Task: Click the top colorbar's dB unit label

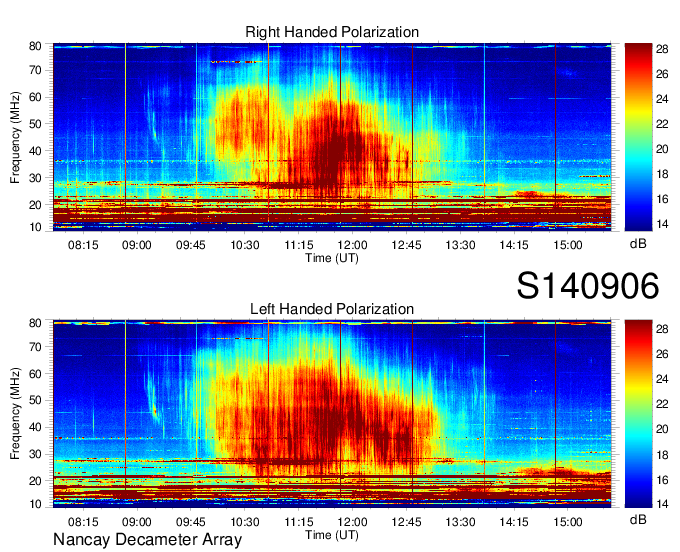Action: (638, 244)
